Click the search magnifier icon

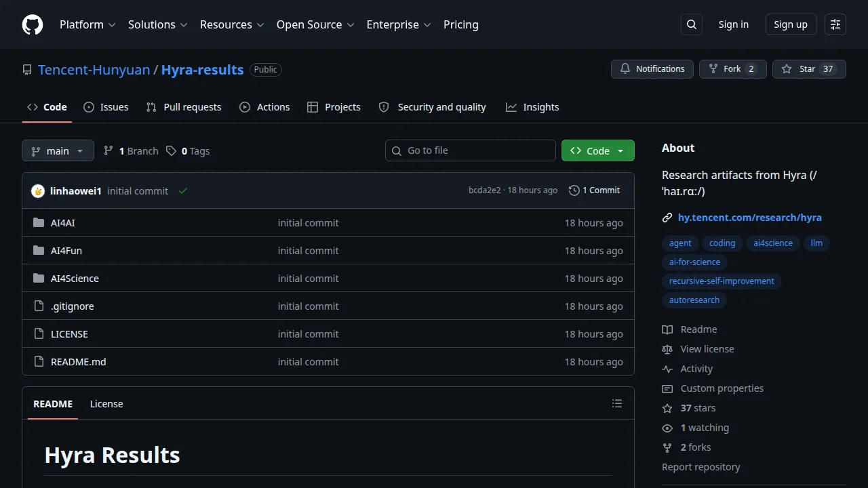(x=692, y=24)
